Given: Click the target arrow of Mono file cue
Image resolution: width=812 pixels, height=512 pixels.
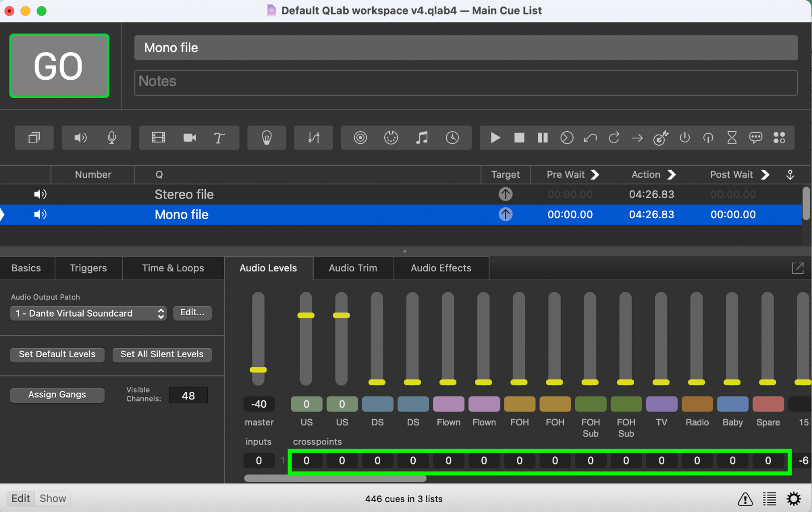Looking at the screenshot, I should [505, 215].
